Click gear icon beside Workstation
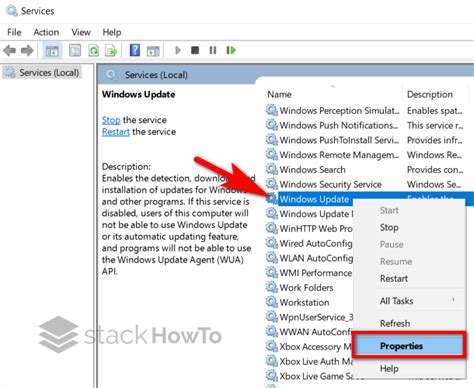 tap(272, 302)
